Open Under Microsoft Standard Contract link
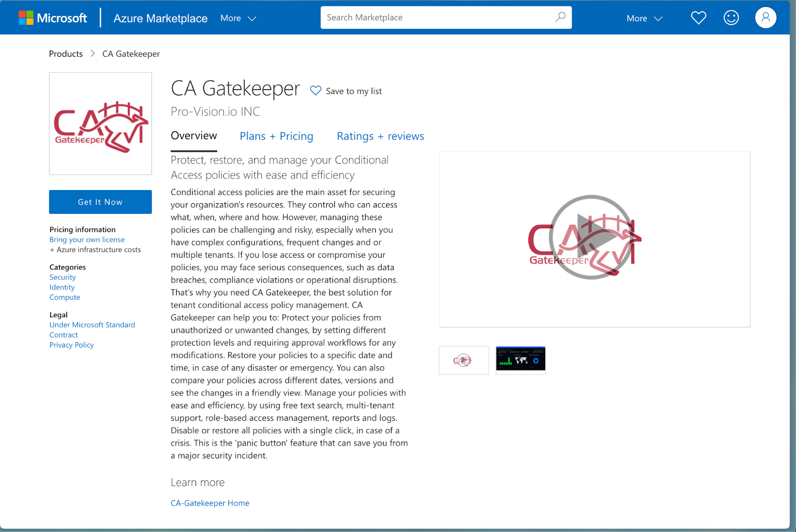The height and width of the screenshot is (532, 796). point(92,330)
